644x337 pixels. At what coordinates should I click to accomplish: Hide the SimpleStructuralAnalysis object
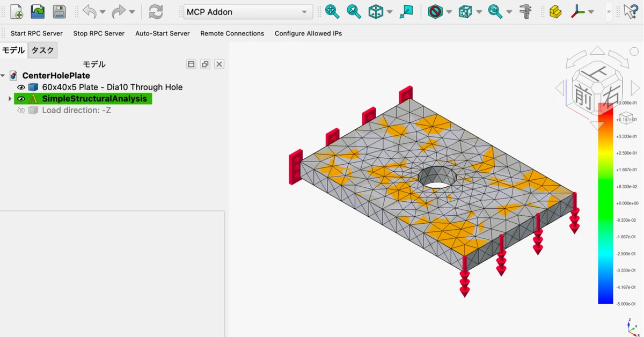pyautogui.click(x=21, y=99)
